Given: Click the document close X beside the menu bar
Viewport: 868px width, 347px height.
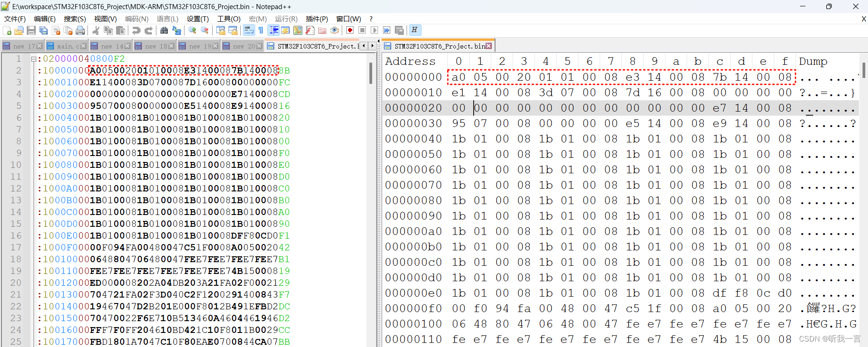Looking at the screenshot, I should (x=863, y=19).
